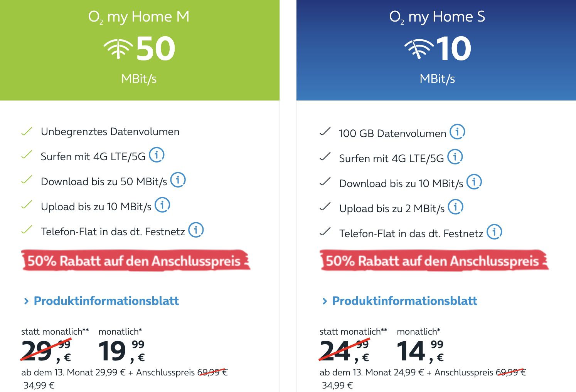576x392 pixels.
Task: Expand Produktinformationsblatt chevron on Home S card
Action: pyautogui.click(x=325, y=301)
